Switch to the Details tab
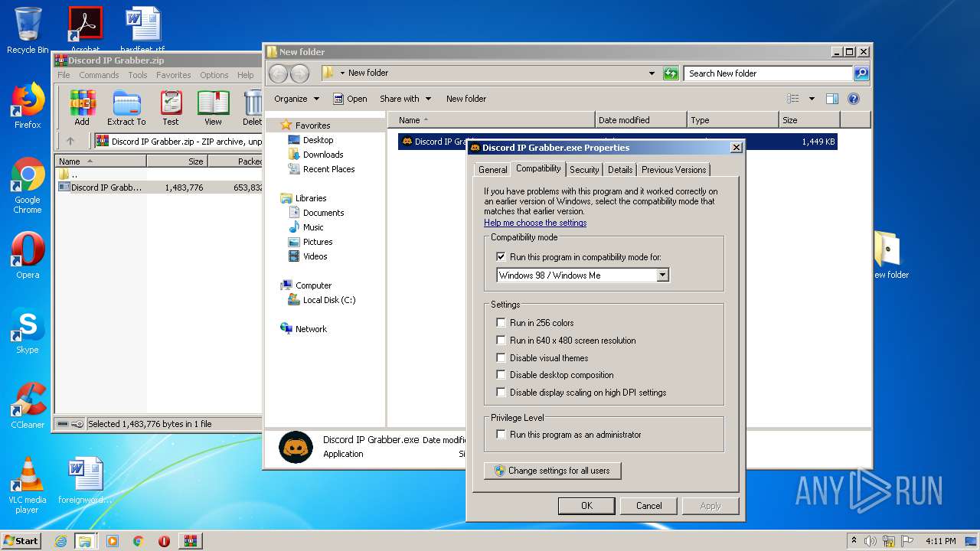Image resolution: width=980 pixels, height=551 pixels. (620, 170)
